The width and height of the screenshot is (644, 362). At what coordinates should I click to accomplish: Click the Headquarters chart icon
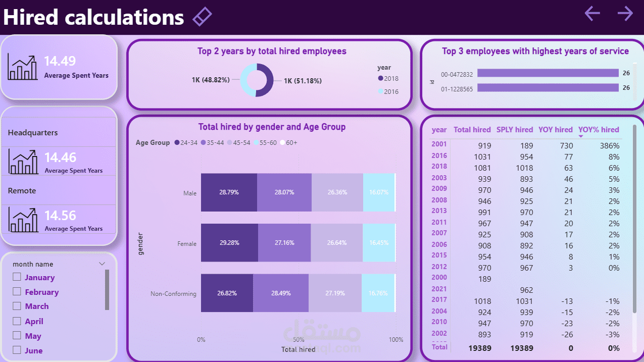pos(23,162)
